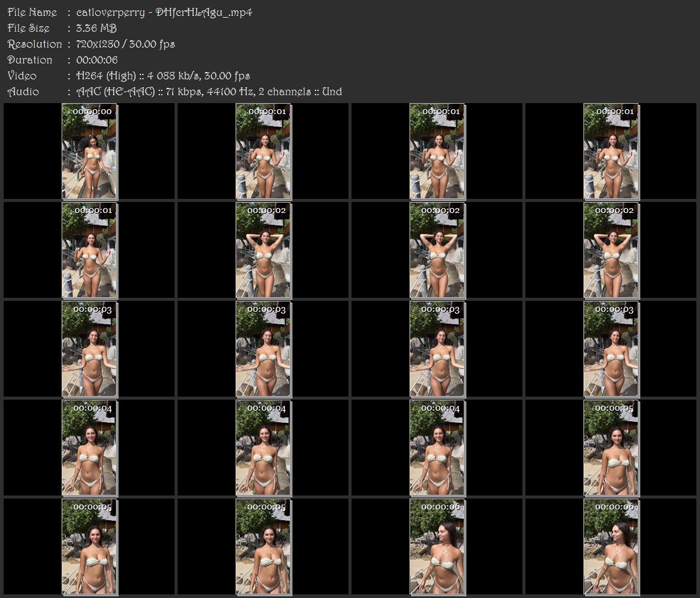Open the first-row fourth-column thumbnail stamped 00:00:01

[x=611, y=151]
